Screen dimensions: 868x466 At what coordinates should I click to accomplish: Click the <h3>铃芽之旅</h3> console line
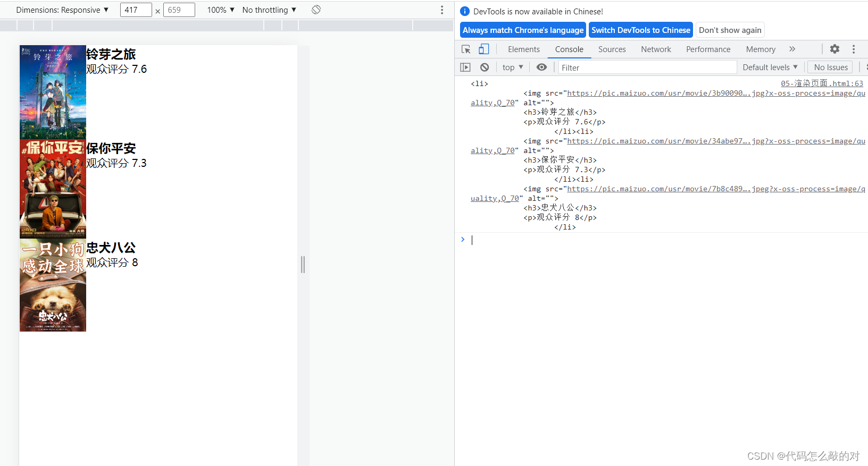(560, 112)
